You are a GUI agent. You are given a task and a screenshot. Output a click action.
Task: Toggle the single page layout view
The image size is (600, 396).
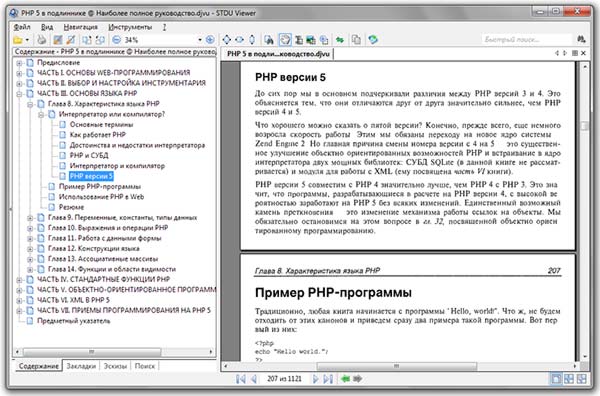(556, 379)
